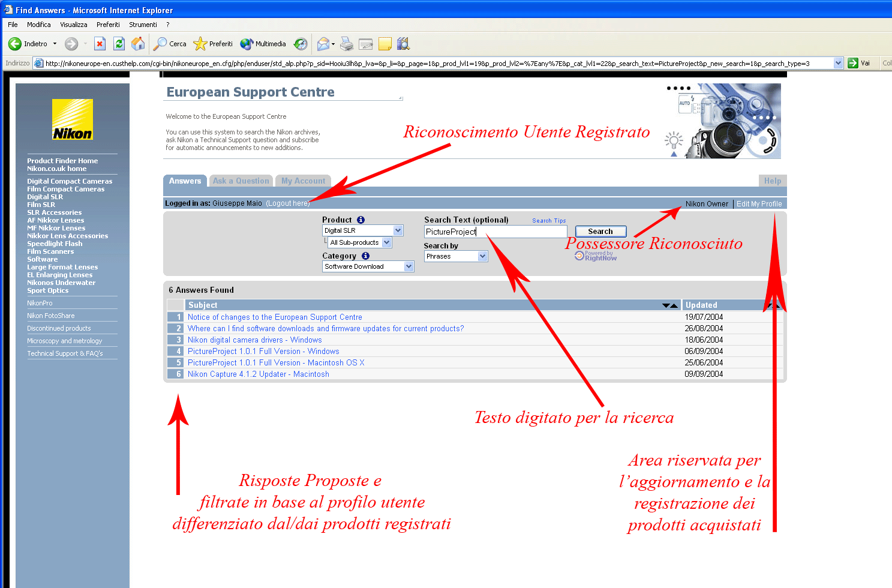
Task: Open Technical Support & FAQ's sidebar link
Action: [65, 353]
